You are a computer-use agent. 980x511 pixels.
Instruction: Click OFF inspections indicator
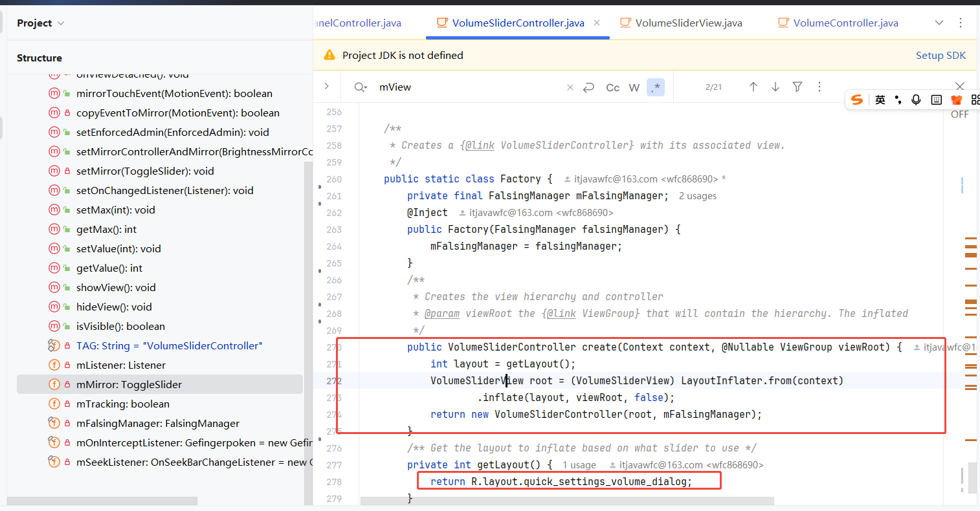[x=960, y=114]
